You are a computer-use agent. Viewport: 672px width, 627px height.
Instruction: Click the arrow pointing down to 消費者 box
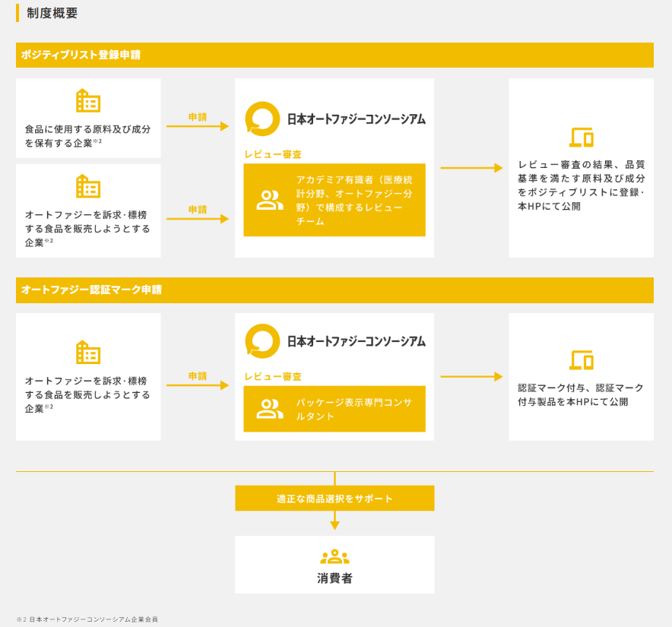click(334, 521)
